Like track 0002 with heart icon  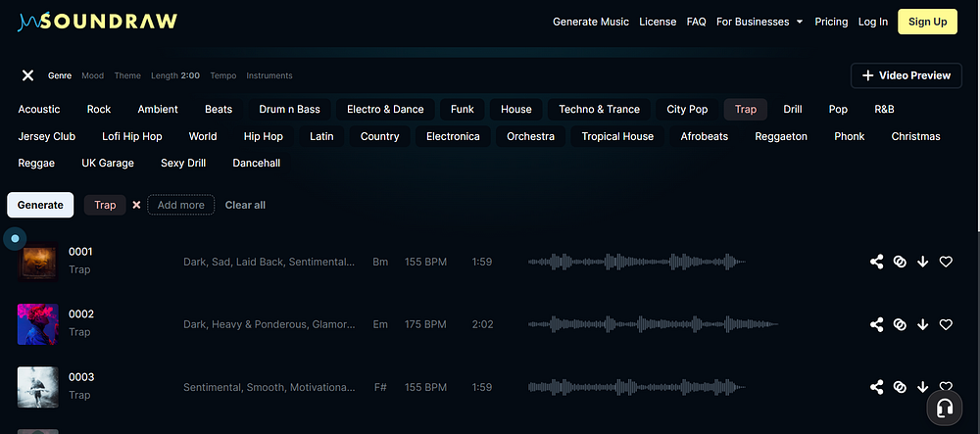[x=946, y=324]
